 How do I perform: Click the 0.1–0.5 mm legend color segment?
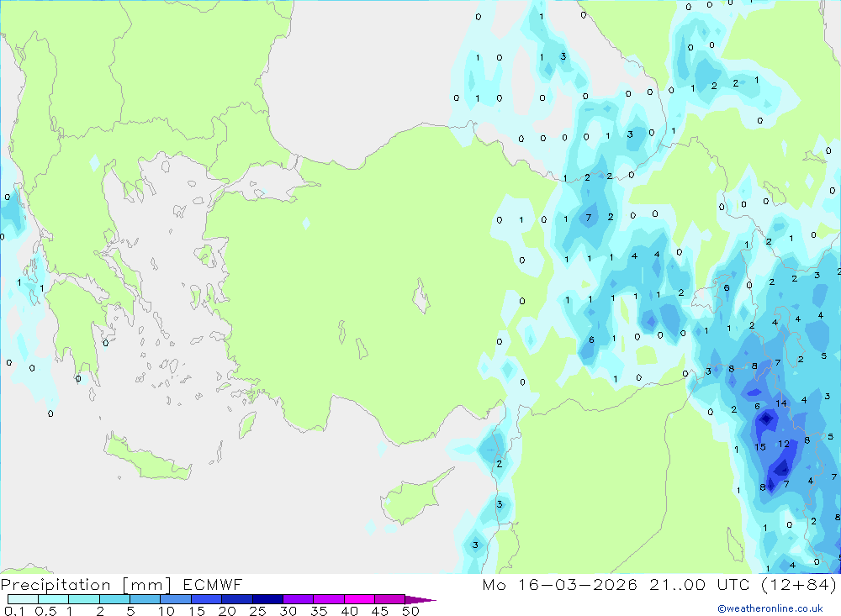click(x=23, y=599)
